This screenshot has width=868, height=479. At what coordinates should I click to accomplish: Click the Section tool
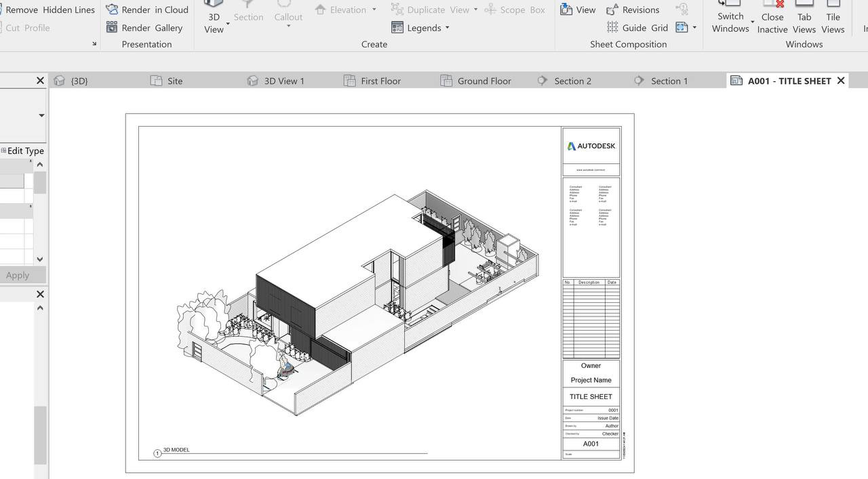point(248,12)
